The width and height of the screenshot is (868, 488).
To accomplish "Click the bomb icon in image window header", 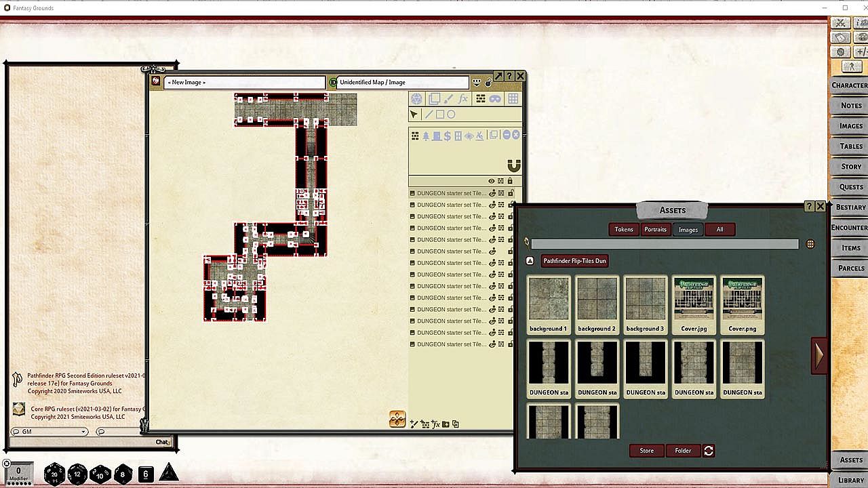I will click(488, 82).
